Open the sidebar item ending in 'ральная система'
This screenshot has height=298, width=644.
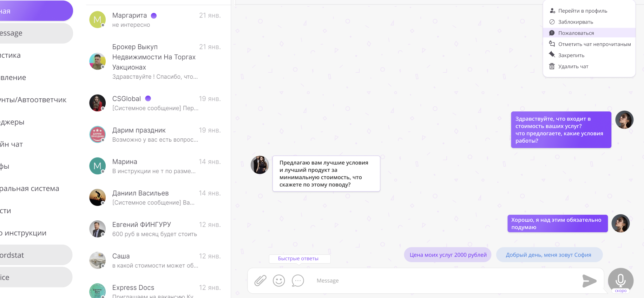click(x=30, y=188)
